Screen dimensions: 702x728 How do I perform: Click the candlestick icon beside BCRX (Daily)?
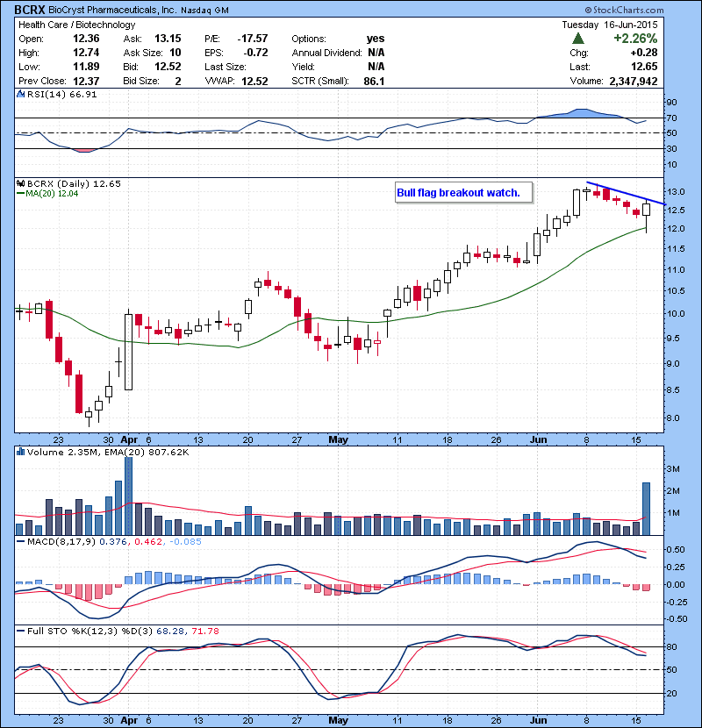point(20,184)
